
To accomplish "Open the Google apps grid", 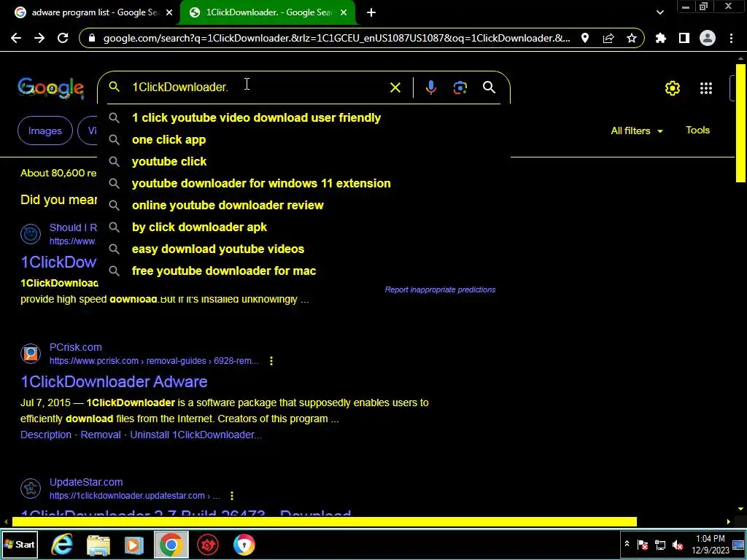I will point(706,88).
